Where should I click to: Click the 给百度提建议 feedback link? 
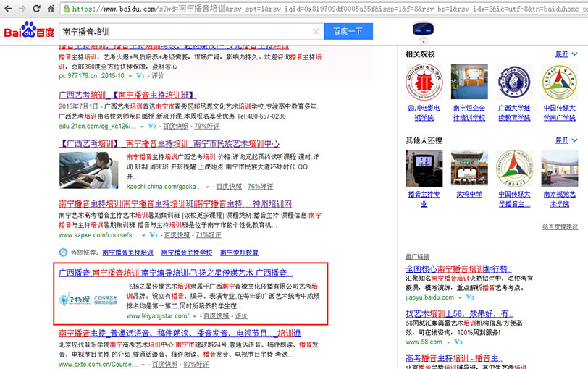tap(560, 226)
